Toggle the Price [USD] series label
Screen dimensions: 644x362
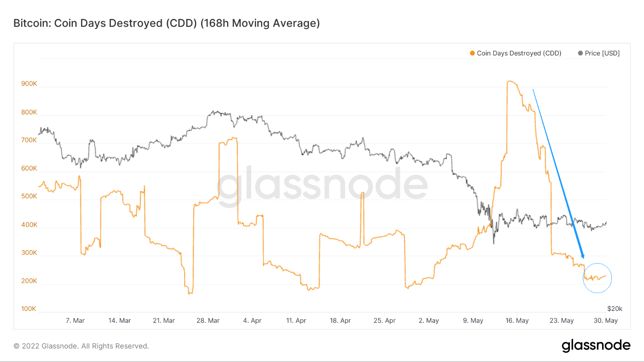click(602, 53)
